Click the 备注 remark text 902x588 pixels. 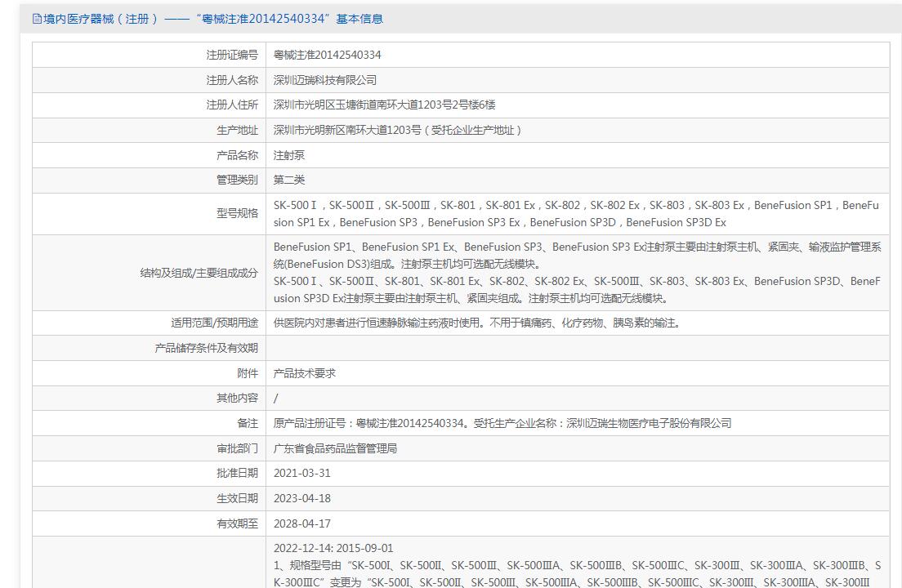[x=502, y=424]
